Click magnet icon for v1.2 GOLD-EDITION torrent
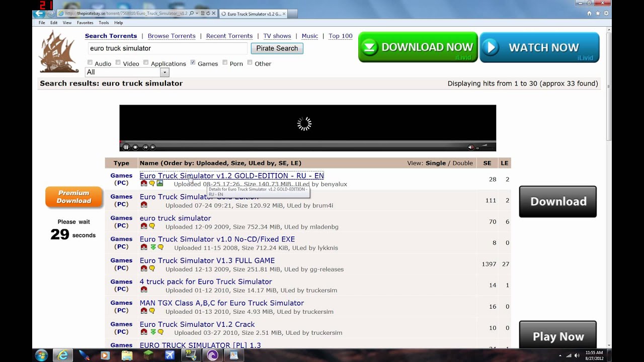Viewport: 644px width, 362px height. point(144,184)
